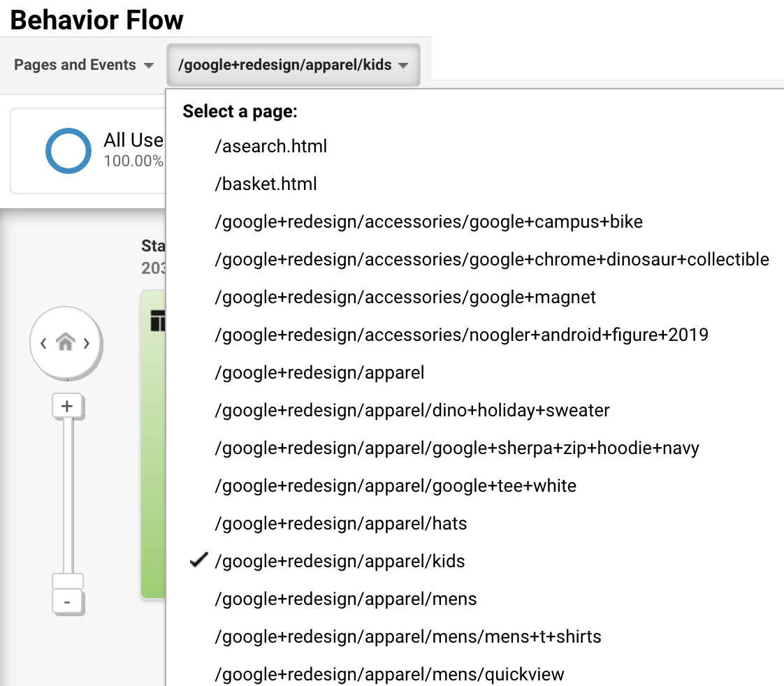Pick the /google+redesign/apparel/hats page
784x686 pixels.
(x=340, y=524)
